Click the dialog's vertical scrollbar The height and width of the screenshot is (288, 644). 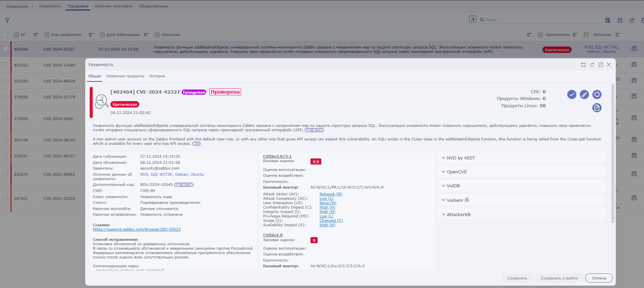click(613, 153)
